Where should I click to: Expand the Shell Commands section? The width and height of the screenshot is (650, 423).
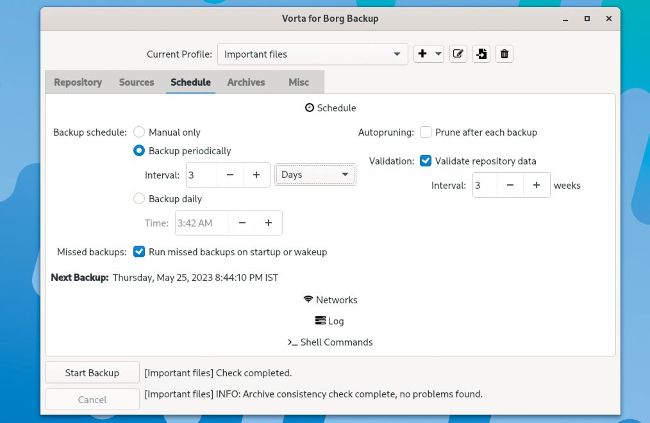(330, 342)
